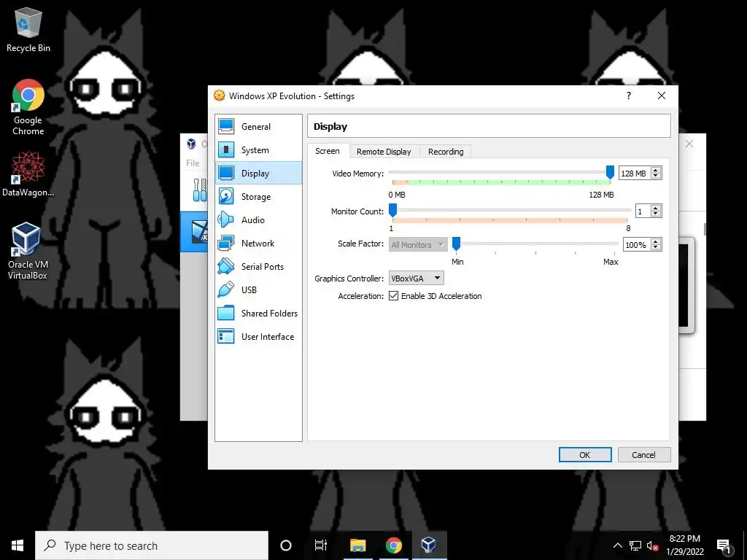Click Video Memory slider handle
The width and height of the screenshot is (747, 560).
coord(610,172)
